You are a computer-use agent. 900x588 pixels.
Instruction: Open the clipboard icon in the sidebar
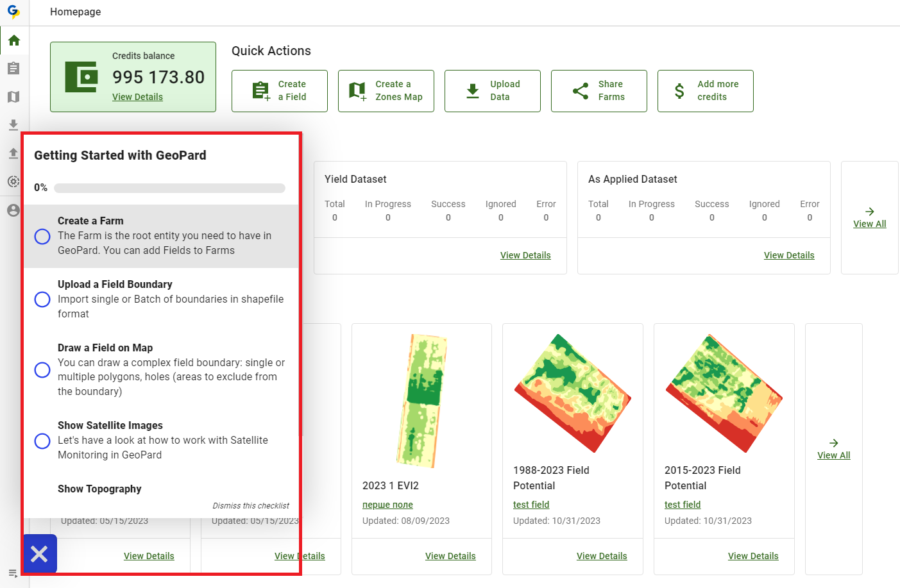coord(13,69)
